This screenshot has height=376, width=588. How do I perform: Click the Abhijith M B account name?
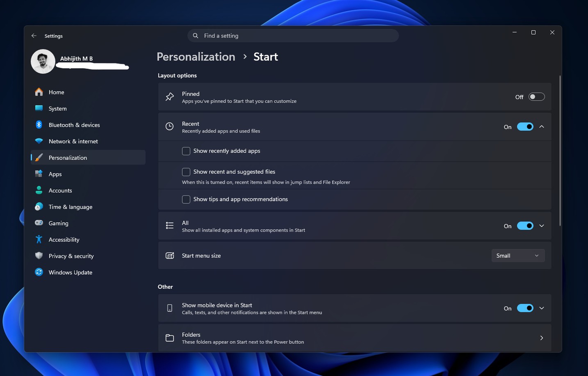coord(76,59)
